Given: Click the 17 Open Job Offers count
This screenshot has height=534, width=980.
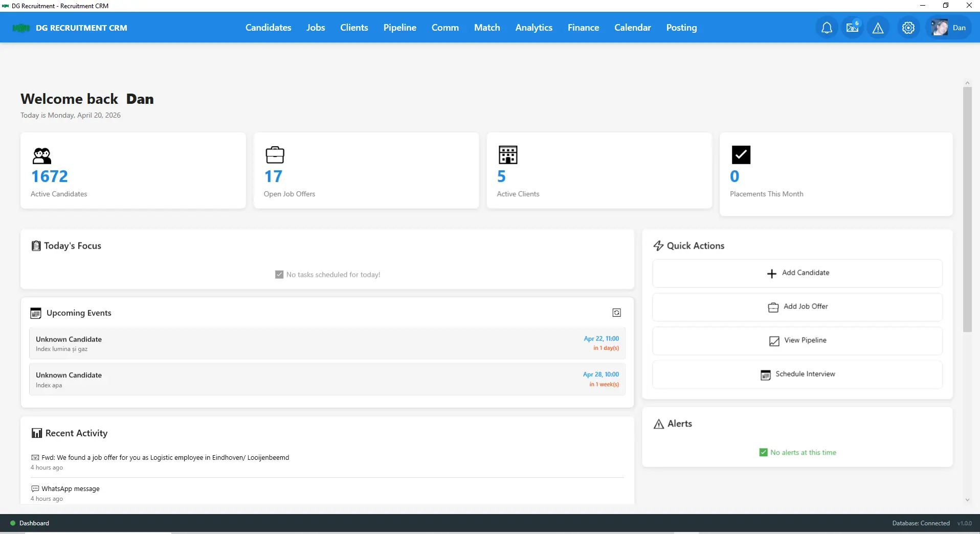Looking at the screenshot, I should [273, 176].
